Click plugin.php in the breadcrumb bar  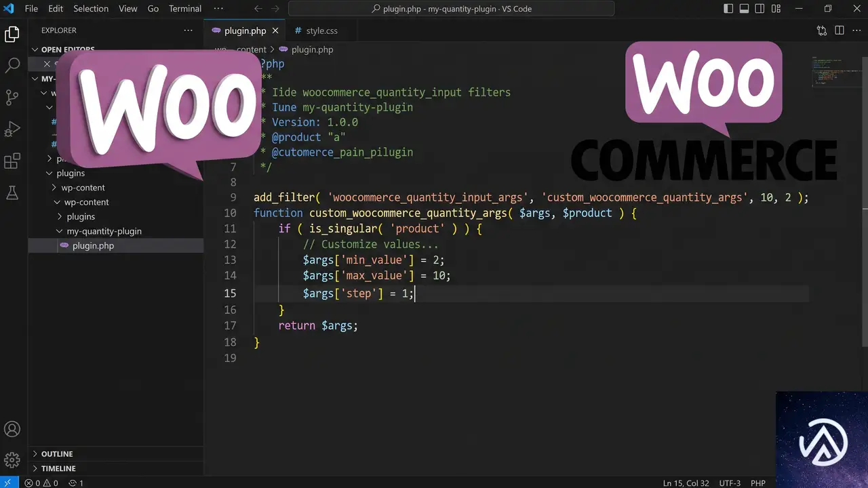click(x=312, y=49)
